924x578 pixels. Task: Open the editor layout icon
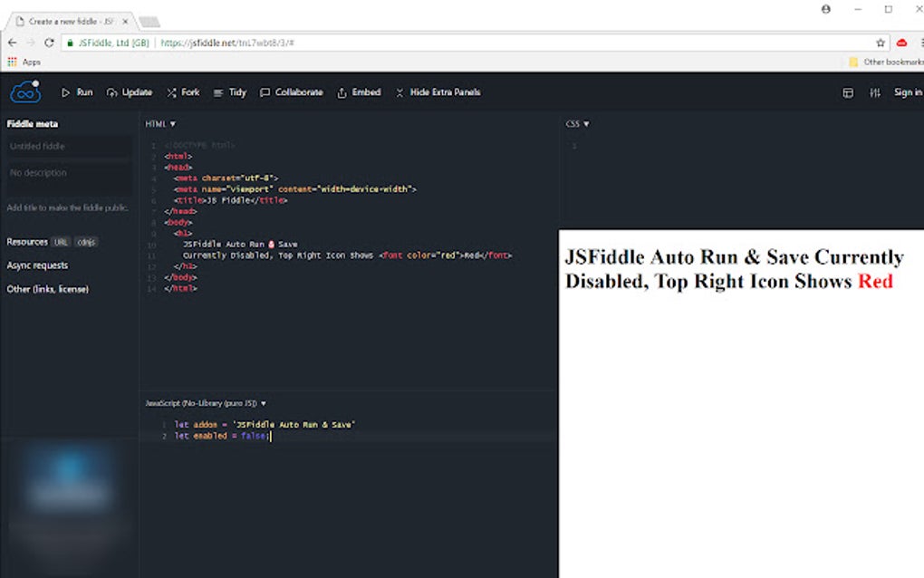click(x=848, y=93)
